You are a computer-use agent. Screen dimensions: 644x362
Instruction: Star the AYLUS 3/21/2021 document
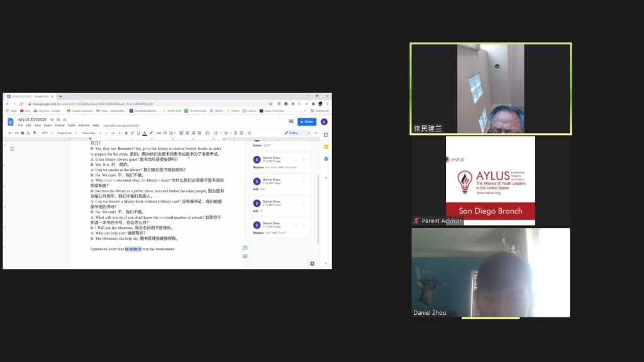pos(52,120)
